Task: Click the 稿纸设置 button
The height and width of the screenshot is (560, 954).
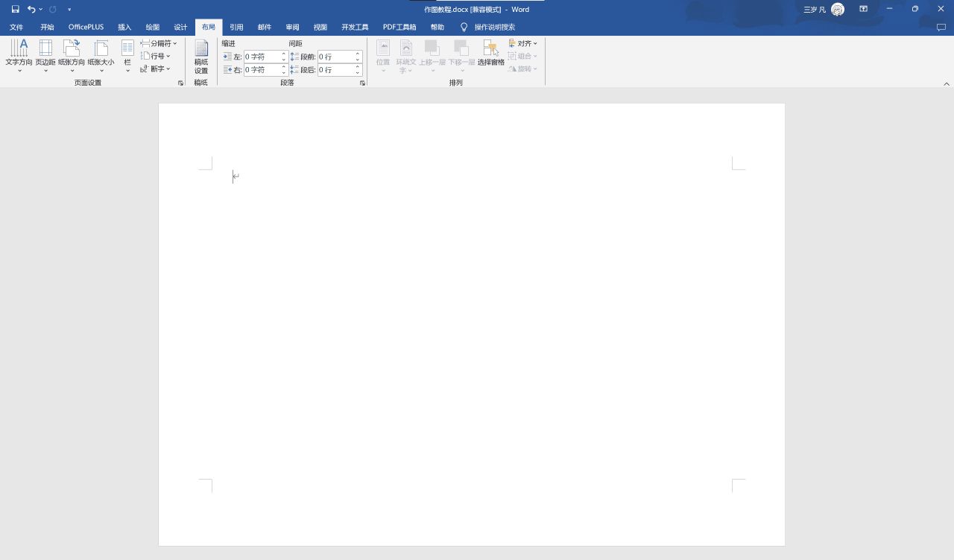Action: coord(201,57)
